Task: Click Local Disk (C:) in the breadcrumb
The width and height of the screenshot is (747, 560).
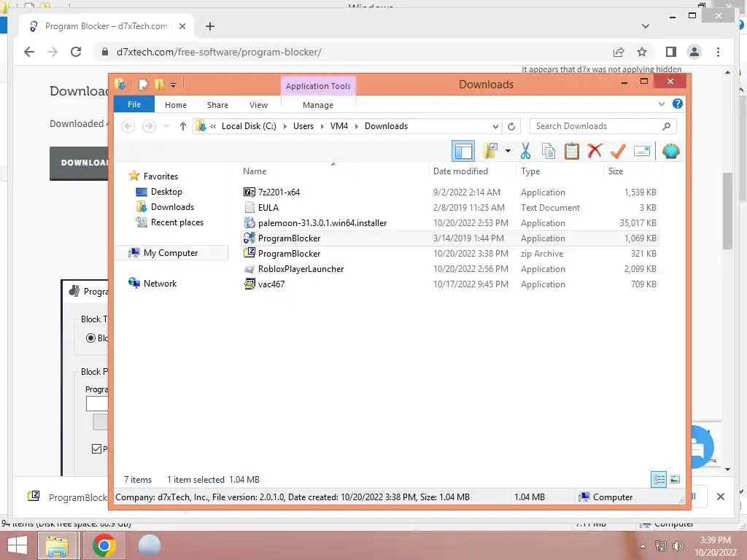Action: pyautogui.click(x=249, y=126)
